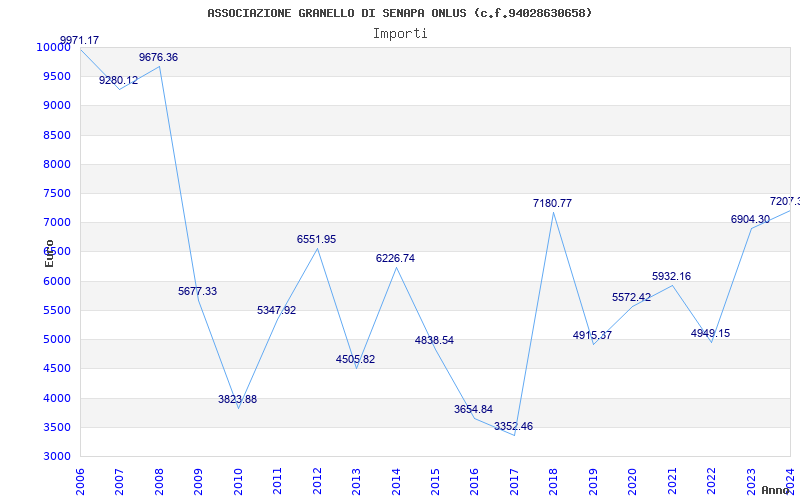Viewport: 800px width, 500px height.
Task: Click the y-axis tick 9500
Action: coord(56,77)
